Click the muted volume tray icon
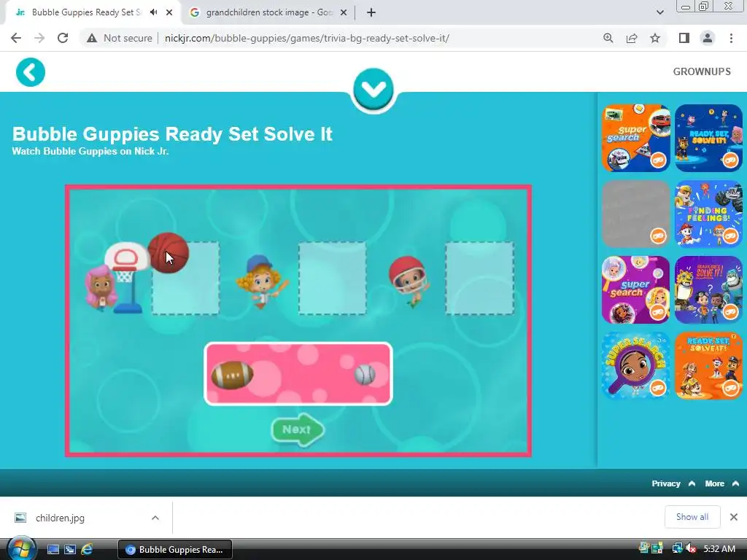The width and height of the screenshot is (747, 560). [691, 548]
